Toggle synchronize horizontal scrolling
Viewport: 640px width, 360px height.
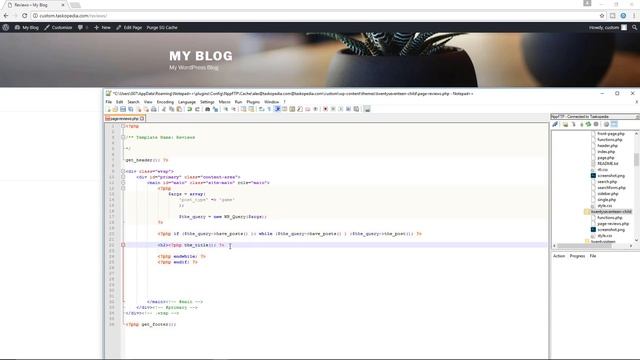(251, 109)
